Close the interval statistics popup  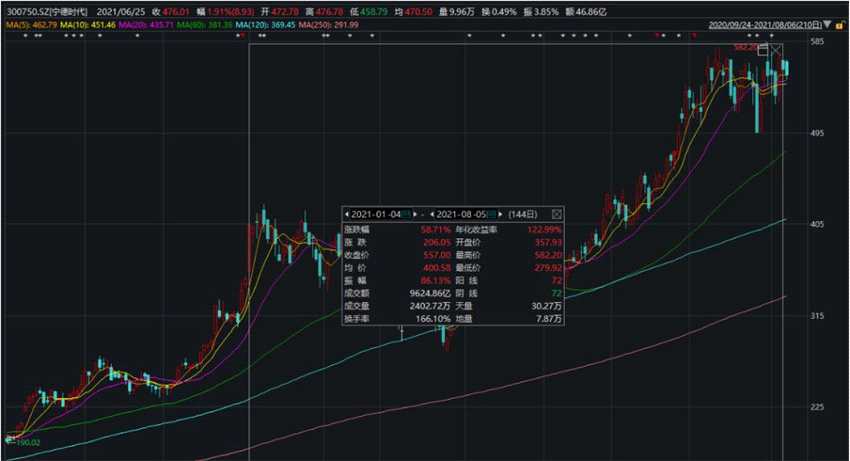point(556,214)
